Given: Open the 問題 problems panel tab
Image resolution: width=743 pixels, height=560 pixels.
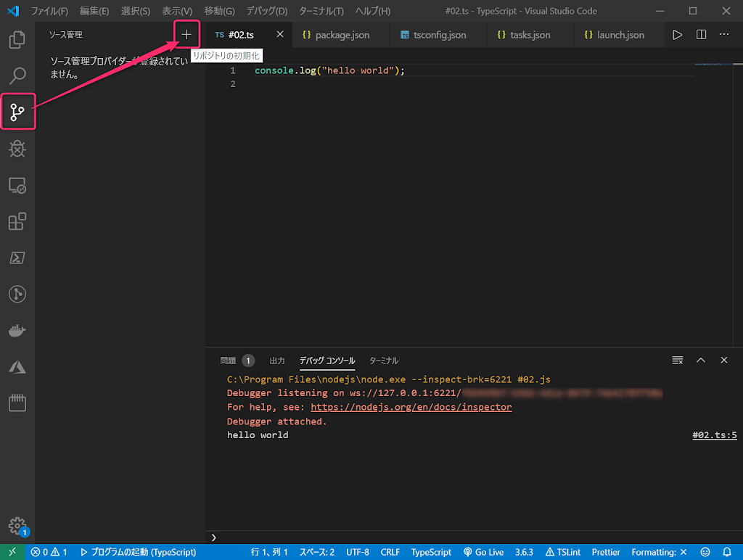Looking at the screenshot, I should click(x=237, y=361).
